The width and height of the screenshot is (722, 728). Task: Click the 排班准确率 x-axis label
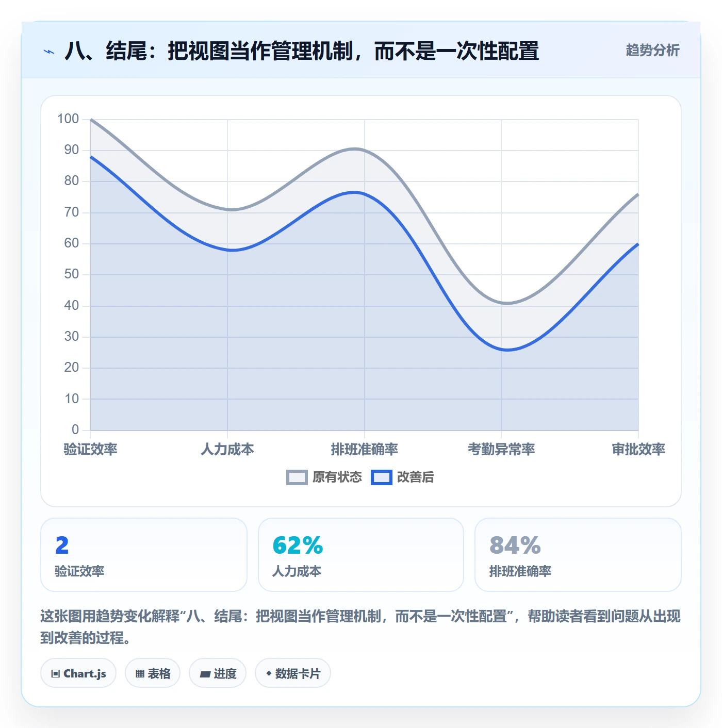click(365, 450)
